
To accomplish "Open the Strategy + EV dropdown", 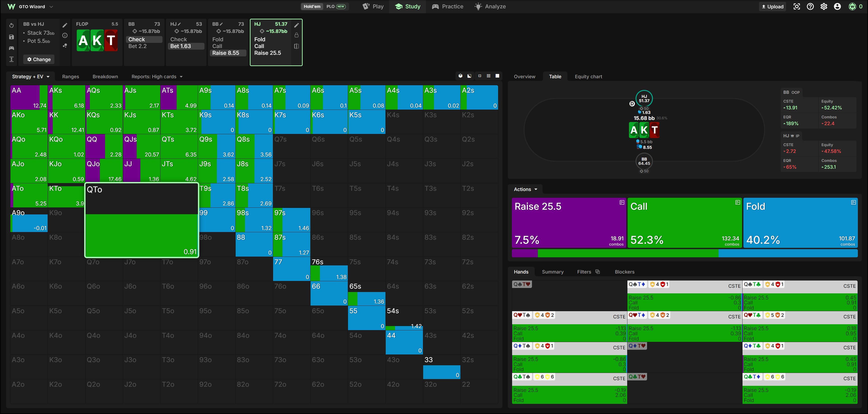I will (31, 76).
